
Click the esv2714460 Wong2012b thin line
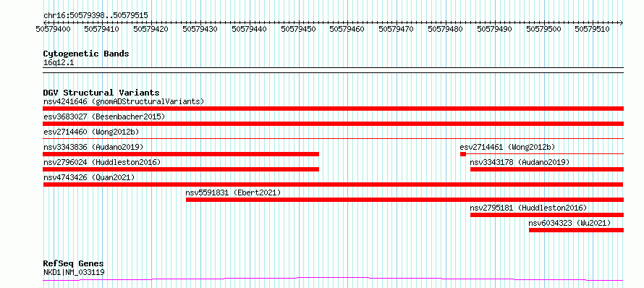click(x=333, y=139)
